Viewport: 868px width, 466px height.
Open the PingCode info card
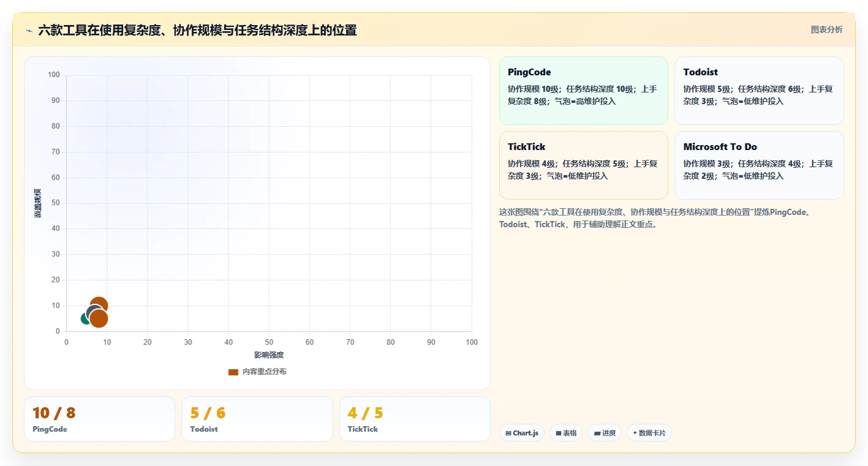click(584, 91)
